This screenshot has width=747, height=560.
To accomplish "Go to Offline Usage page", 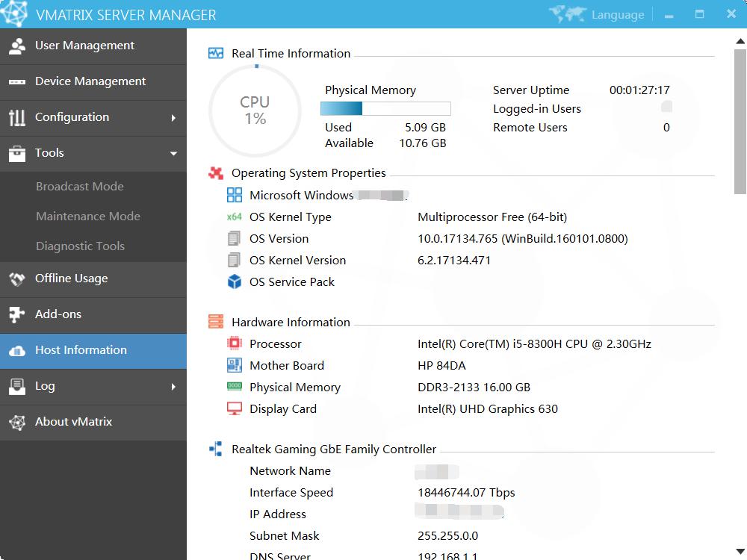I will 93,279.
